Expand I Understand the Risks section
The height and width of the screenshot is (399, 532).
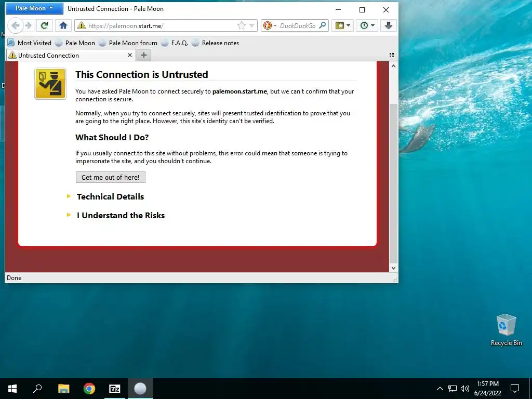(x=121, y=216)
